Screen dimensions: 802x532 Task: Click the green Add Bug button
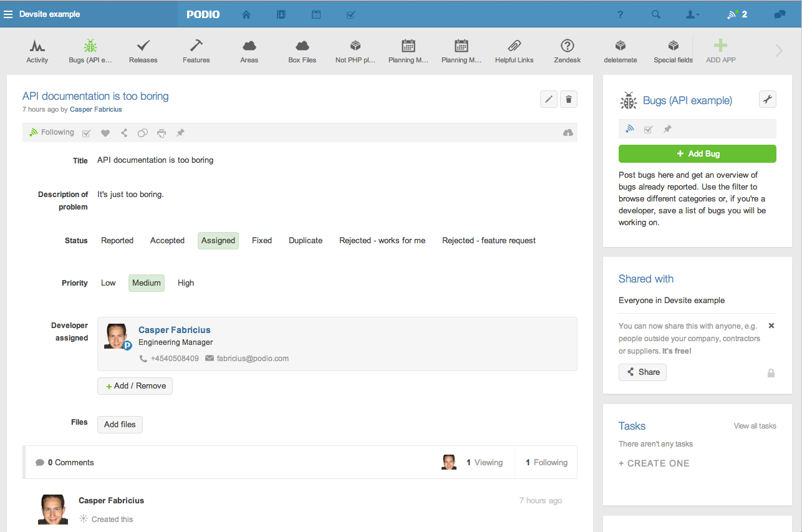tap(697, 153)
